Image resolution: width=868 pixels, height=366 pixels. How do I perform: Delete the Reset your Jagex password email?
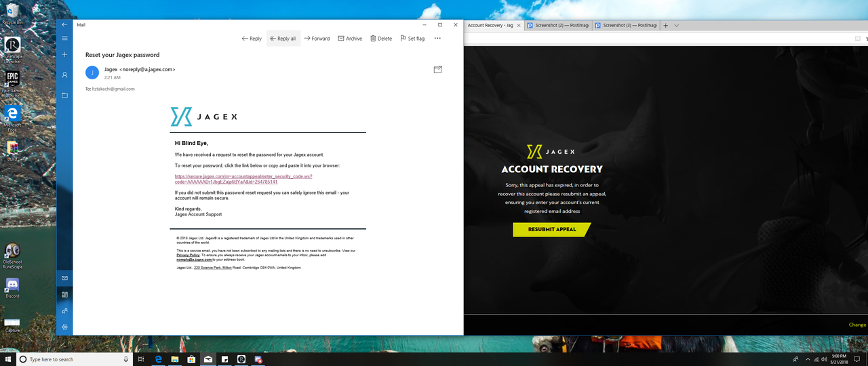[381, 39]
